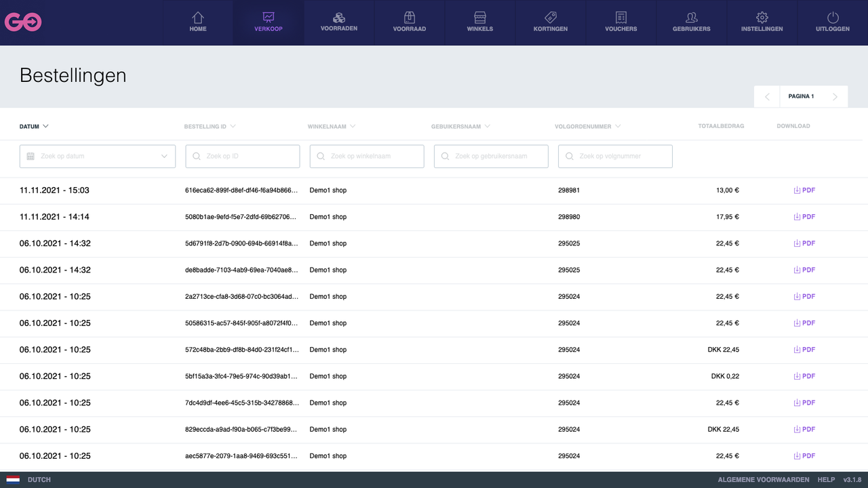Open the Zoek op datum date picker
This screenshot has height=488, width=868.
tap(98, 156)
